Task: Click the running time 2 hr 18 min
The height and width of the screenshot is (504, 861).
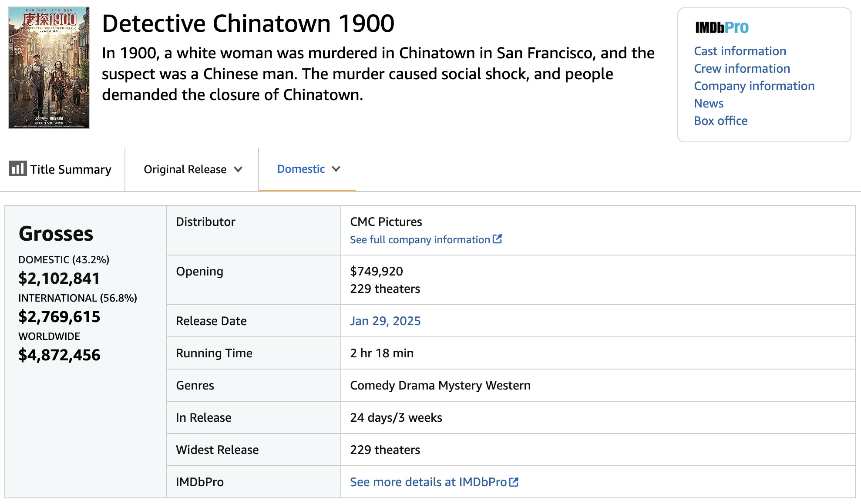Action: coord(382,353)
